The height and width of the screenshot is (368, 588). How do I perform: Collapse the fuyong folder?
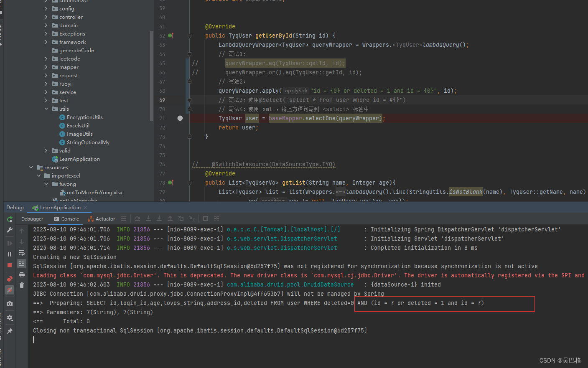click(x=46, y=184)
